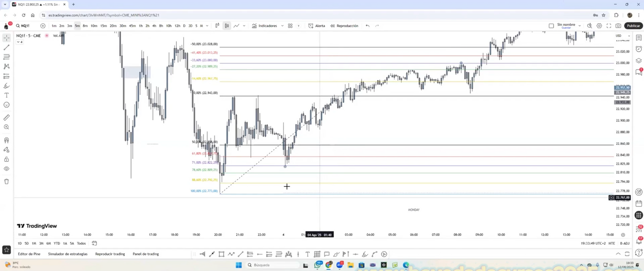Open the Trend Line drawing tool

tap(6, 47)
